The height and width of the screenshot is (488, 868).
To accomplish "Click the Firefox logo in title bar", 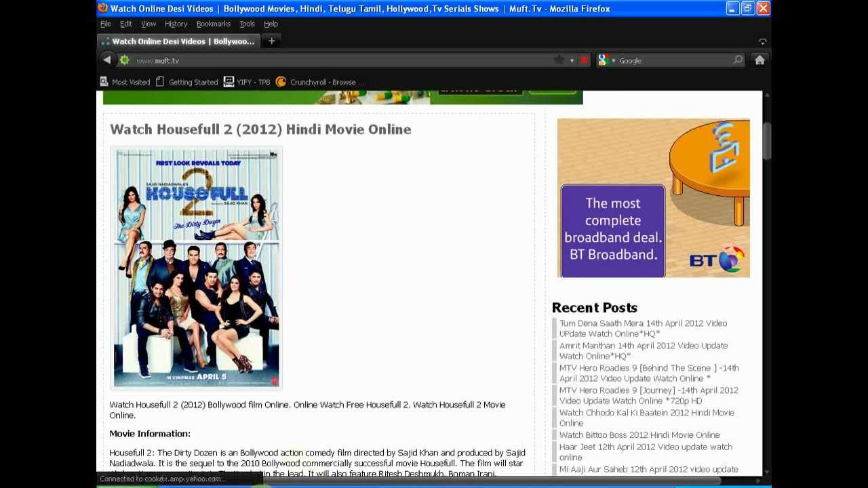I will click(102, 8).
